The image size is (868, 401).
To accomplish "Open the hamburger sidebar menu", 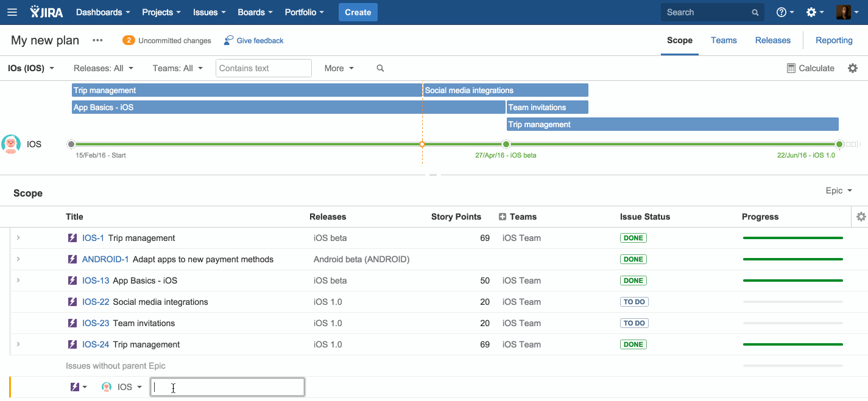I will pos(12,12).
